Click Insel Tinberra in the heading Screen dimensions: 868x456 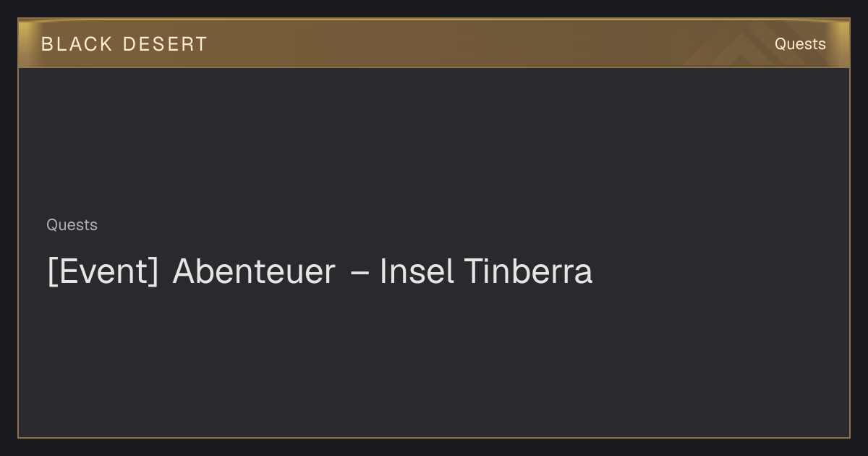pyautogui.click(x=486, y=271)
